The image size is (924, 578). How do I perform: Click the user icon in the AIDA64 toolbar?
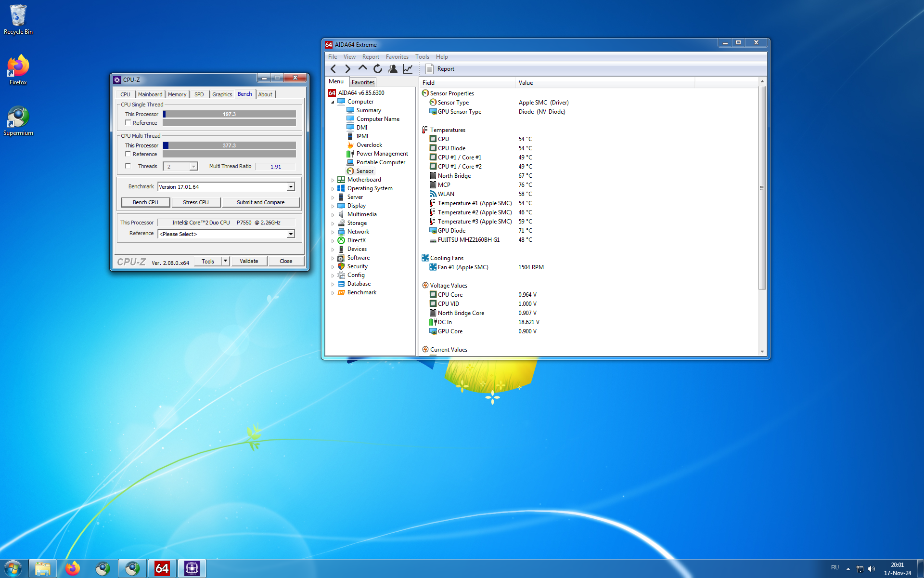click(393, 69)
